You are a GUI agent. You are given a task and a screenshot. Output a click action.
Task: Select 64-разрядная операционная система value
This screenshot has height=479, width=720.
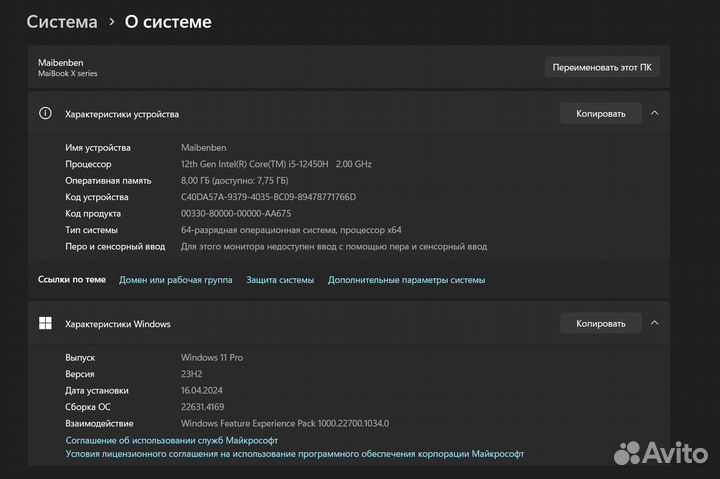291,230
